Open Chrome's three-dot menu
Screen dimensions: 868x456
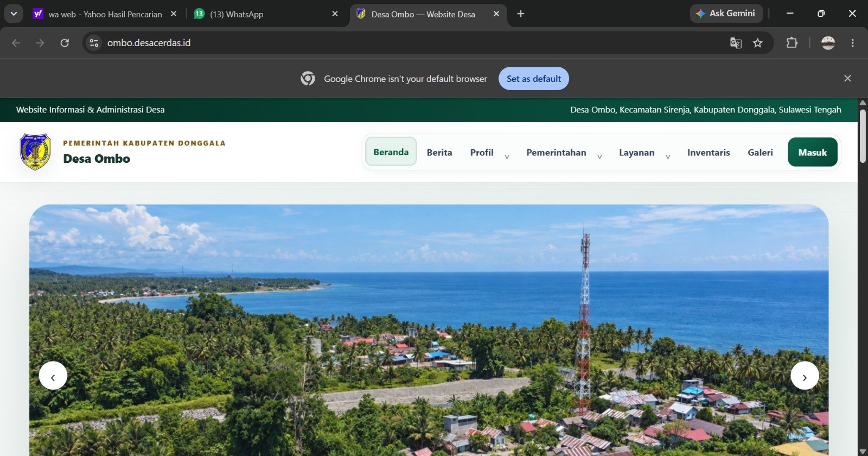pyautogui.click(x=852, y=43)
